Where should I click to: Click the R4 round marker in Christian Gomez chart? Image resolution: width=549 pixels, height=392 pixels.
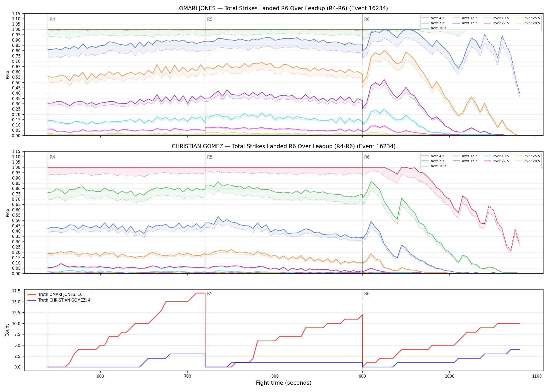[x=52, y=157]
